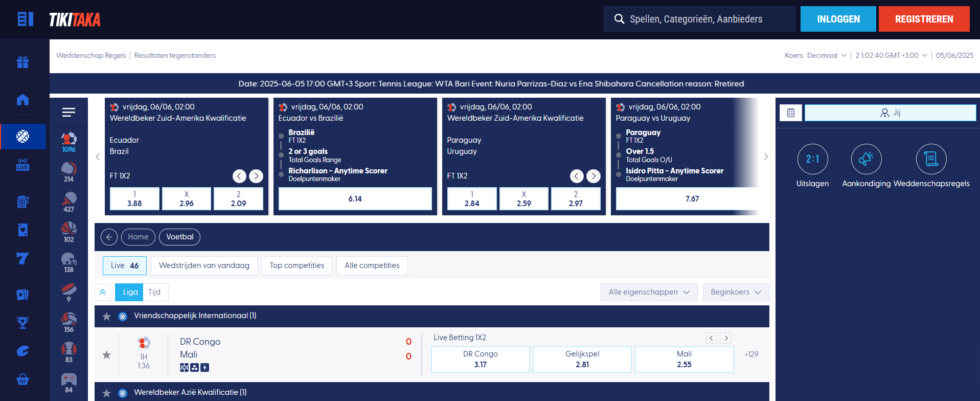This screenshot has height=401, width=980.
Task: Open Weddenschap Regels link
Action: [91, 55]
